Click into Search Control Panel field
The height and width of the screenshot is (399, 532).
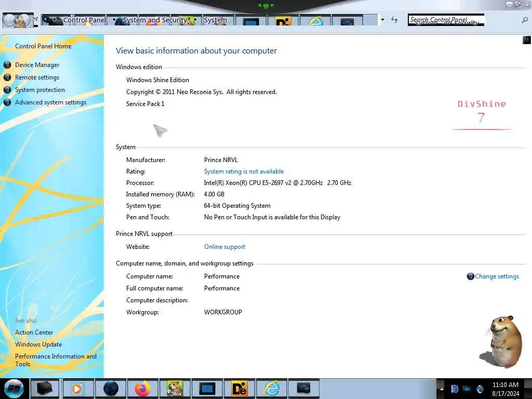tap(446, 20)
